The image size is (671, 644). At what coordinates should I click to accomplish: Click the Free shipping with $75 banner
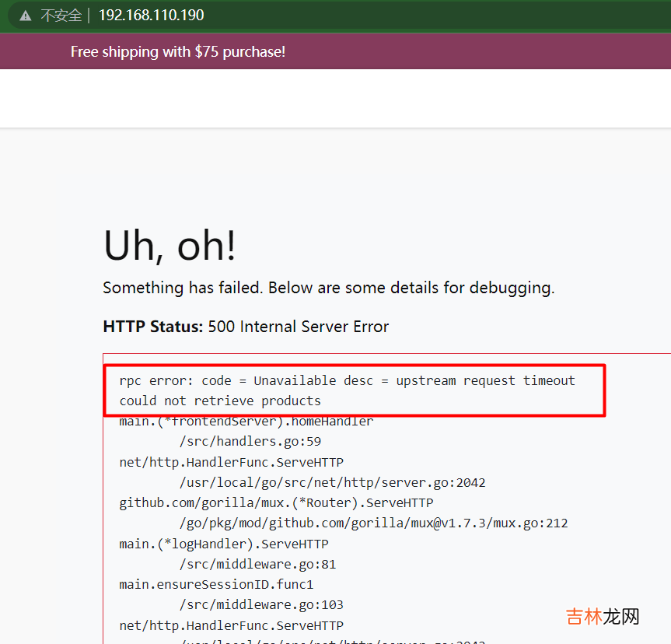click(177, 52)
